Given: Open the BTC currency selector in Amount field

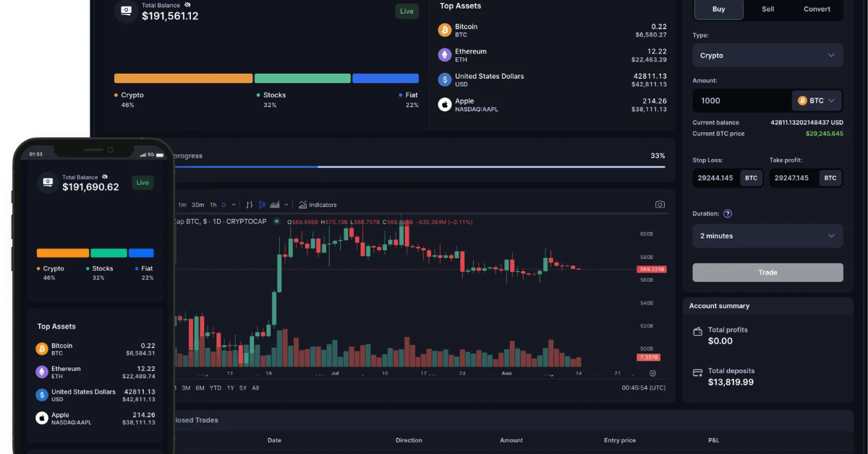Looking at the screenshot, I should [816, 100].
